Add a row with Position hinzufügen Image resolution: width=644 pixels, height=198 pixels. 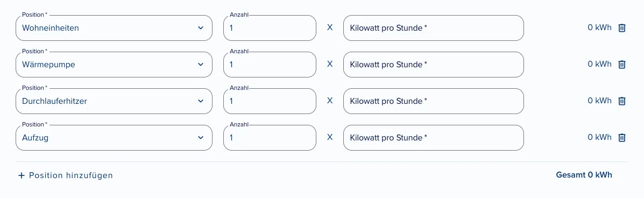coord(65,175)
